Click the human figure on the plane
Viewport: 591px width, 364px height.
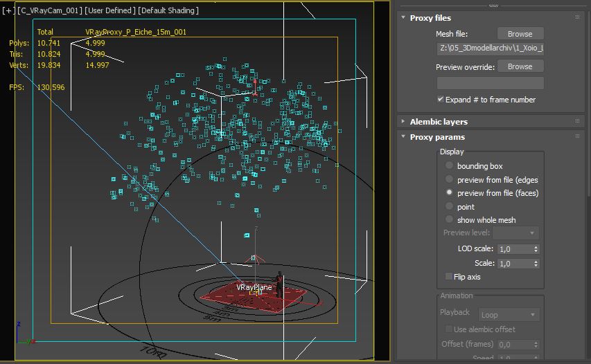pos(279,284)
